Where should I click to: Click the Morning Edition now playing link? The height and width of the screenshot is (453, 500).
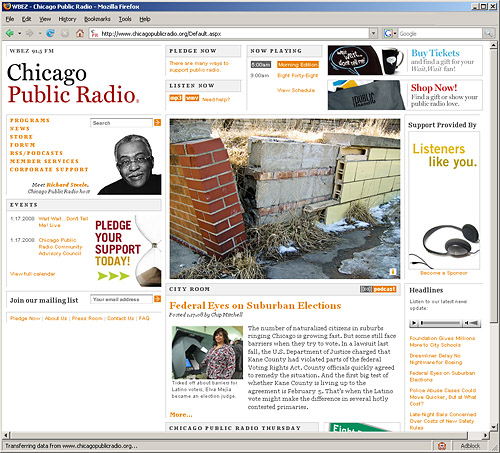(298, 65)
